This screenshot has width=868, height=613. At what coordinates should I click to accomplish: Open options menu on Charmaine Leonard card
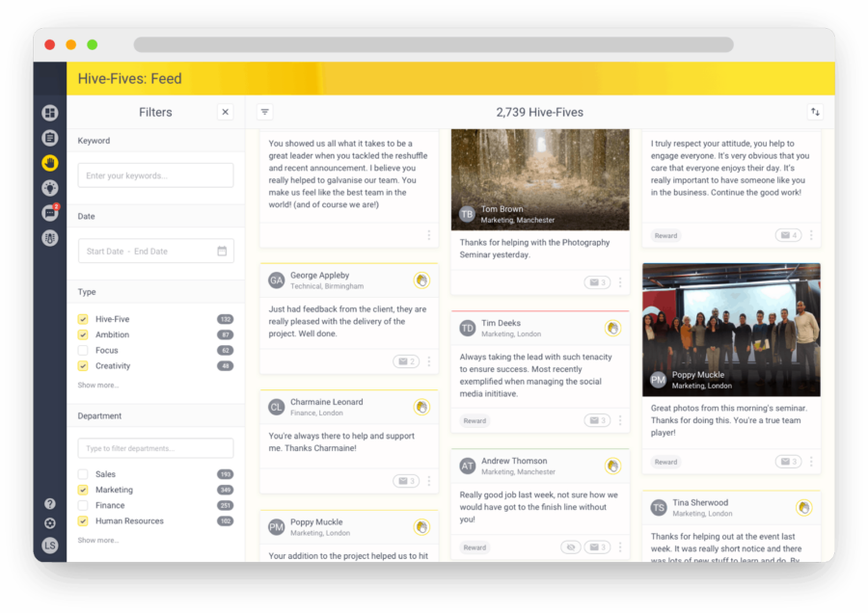[429, 481]
